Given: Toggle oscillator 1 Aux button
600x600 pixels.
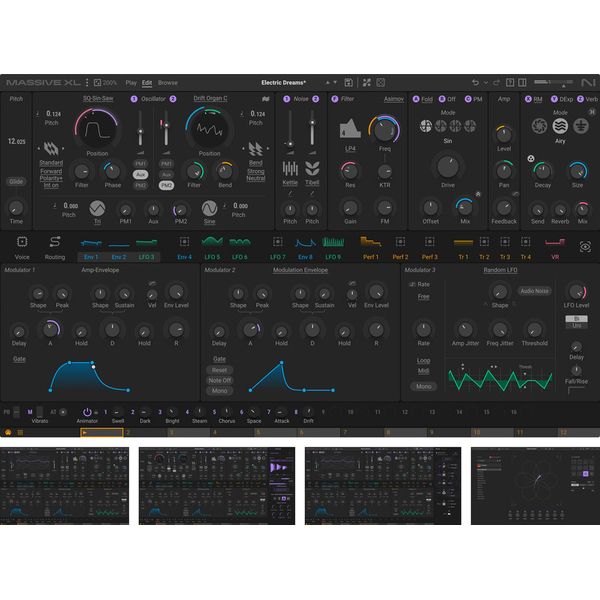Looking at the screenshot, I should click(x=140, y=174).
